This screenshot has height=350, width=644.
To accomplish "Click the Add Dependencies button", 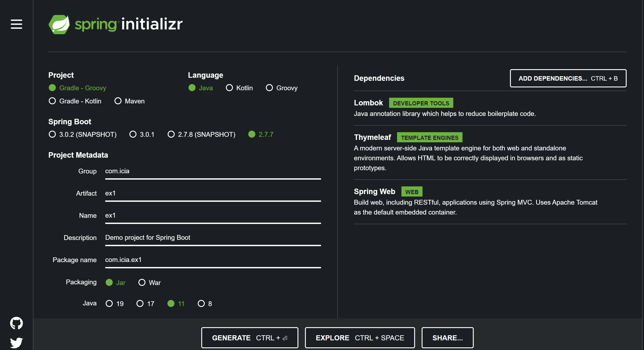I will [x=568, y=78].
